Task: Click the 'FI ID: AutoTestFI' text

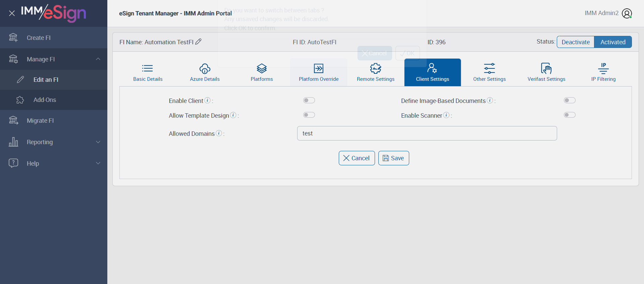Action: tap(315, 42)
